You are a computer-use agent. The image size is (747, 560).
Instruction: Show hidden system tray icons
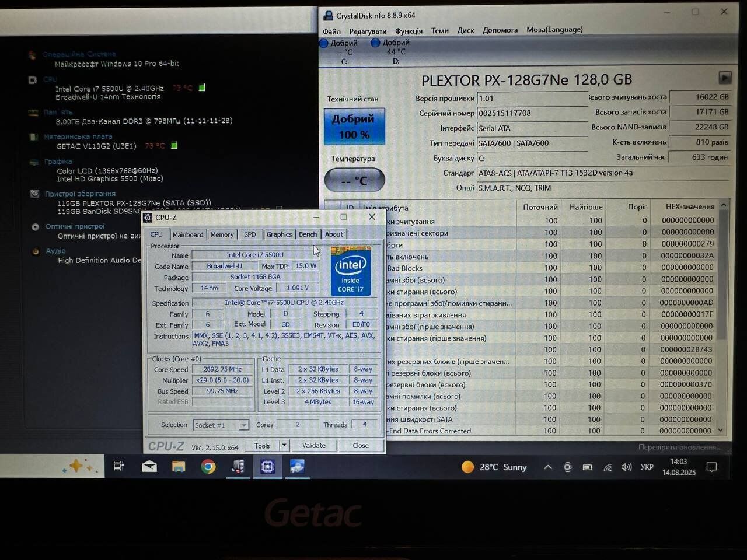click(x=547, y=467)
